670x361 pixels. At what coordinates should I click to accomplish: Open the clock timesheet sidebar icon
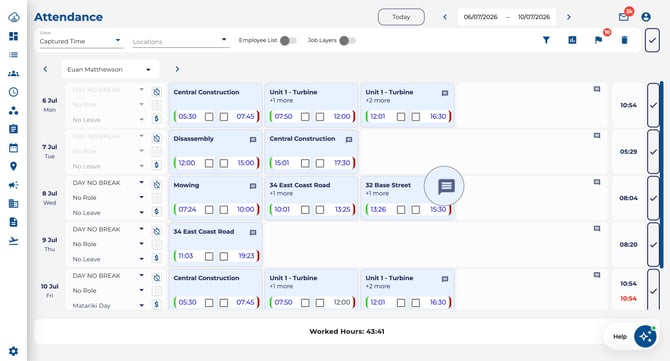(13, 92)
